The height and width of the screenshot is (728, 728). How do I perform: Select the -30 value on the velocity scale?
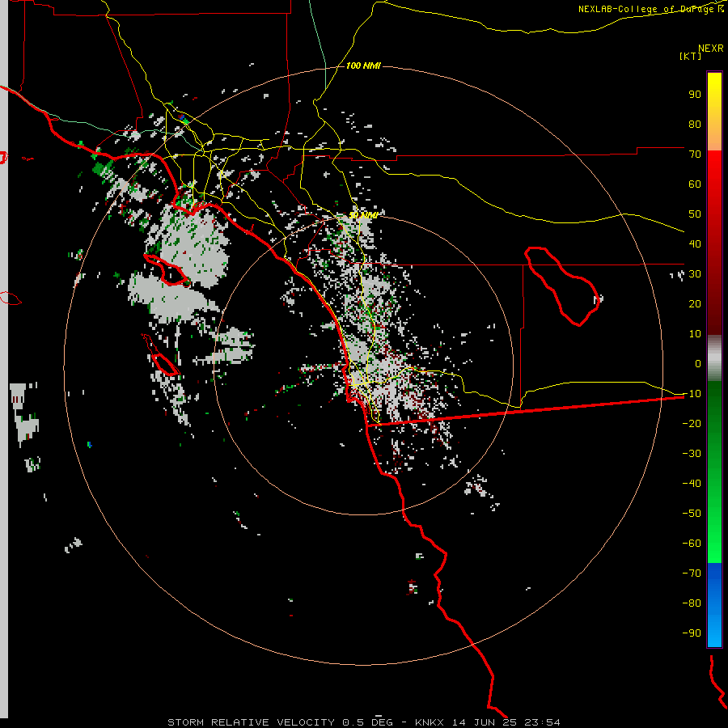(x=692, y=454)
